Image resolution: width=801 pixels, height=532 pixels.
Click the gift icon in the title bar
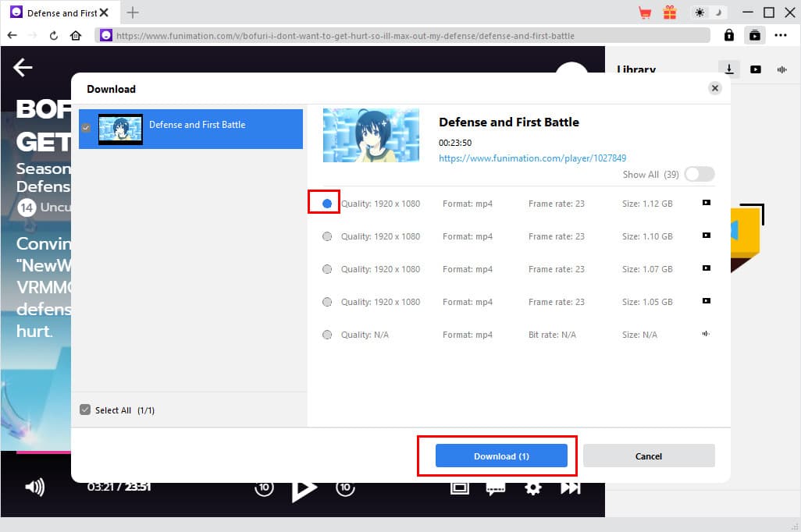(x=670, y=12)
